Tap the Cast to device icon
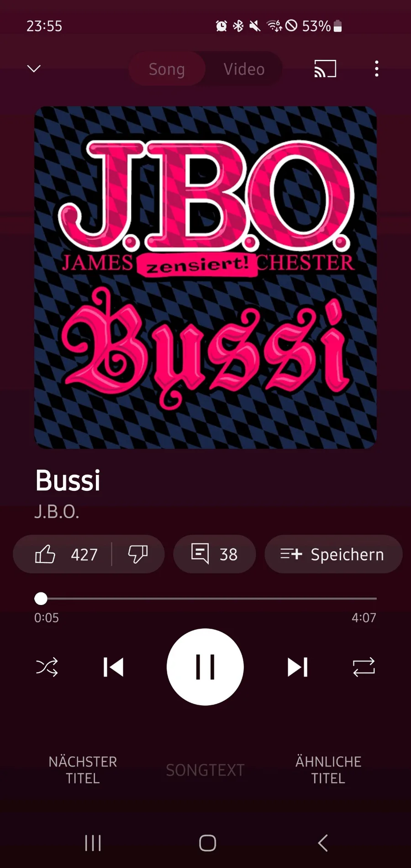This screenshot has width=411, height=868. coord(325,69)
